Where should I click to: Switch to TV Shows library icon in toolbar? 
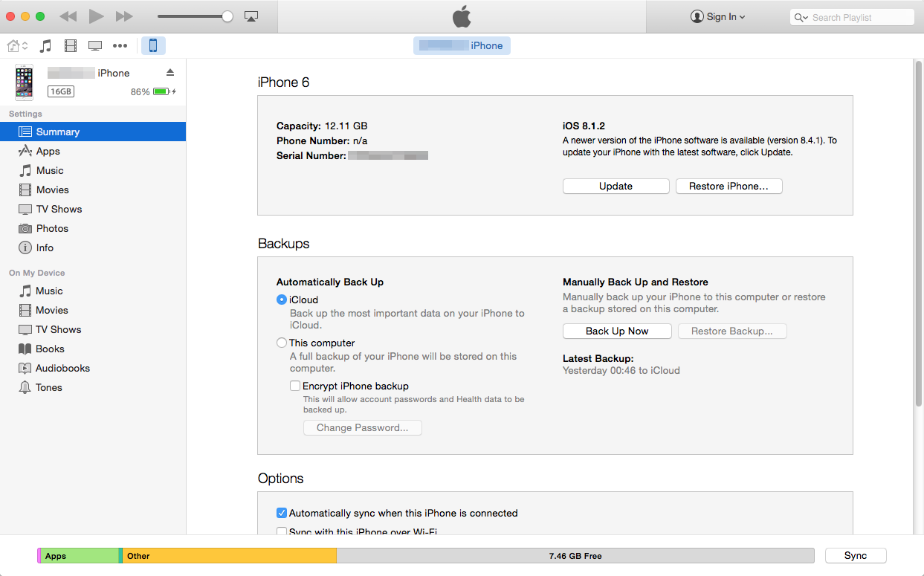[x=95, y=46]
